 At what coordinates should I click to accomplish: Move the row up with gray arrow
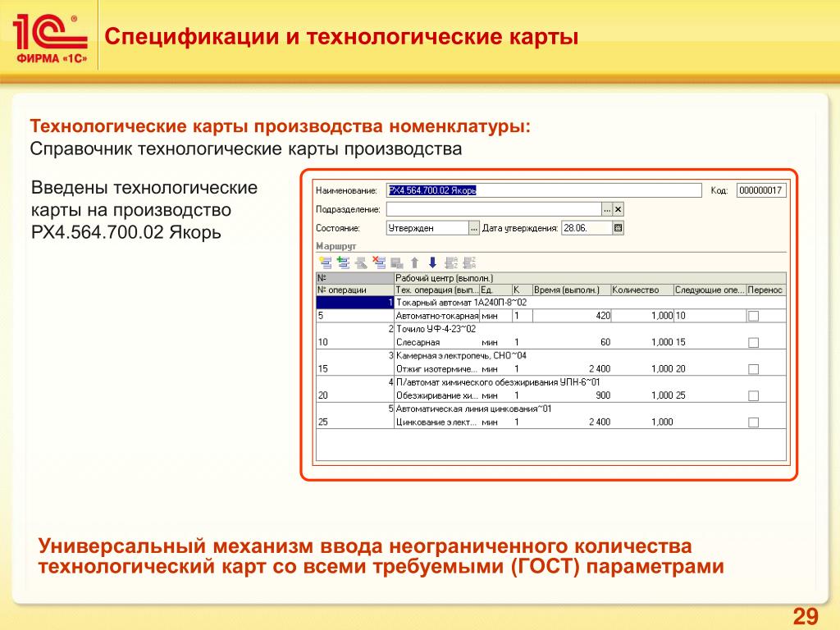pos(414,262)
